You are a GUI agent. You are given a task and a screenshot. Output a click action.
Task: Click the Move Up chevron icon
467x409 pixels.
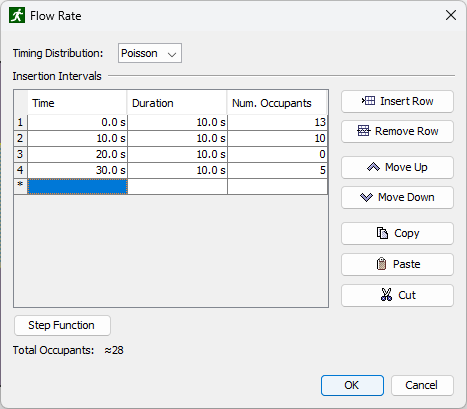pos(373,167)
